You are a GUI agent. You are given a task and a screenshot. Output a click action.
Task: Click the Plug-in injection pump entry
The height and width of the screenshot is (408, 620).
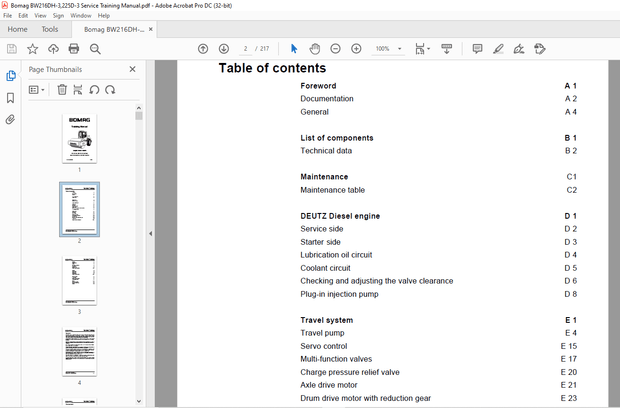[339, 294]
